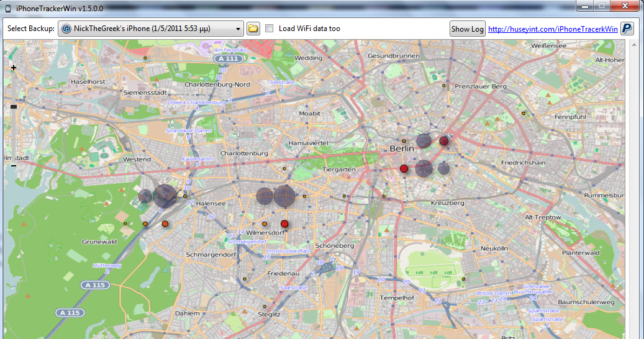Screen dimensions: 644x339
Task: Zoom in with the map plus button
Action: coord(14,68)
